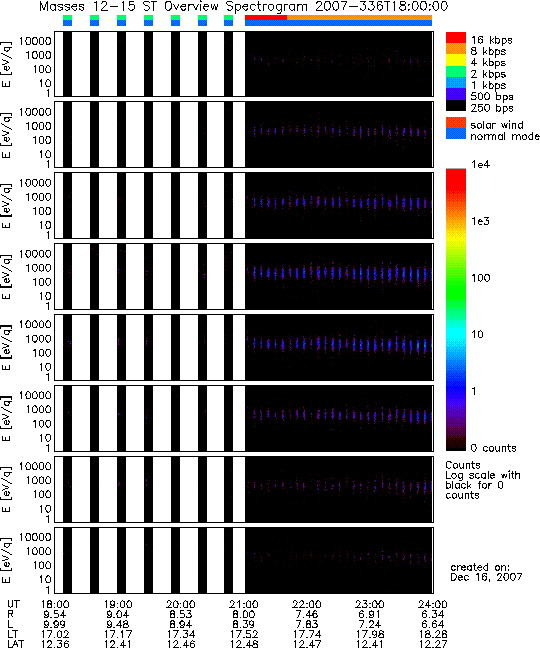The image size is (540, 648).
Task: Click the R value '8.00'
Action: coord(244,615)
